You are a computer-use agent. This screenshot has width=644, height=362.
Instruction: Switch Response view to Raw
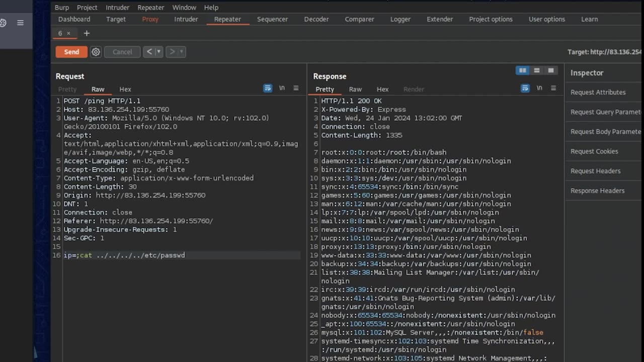[355, 89]
